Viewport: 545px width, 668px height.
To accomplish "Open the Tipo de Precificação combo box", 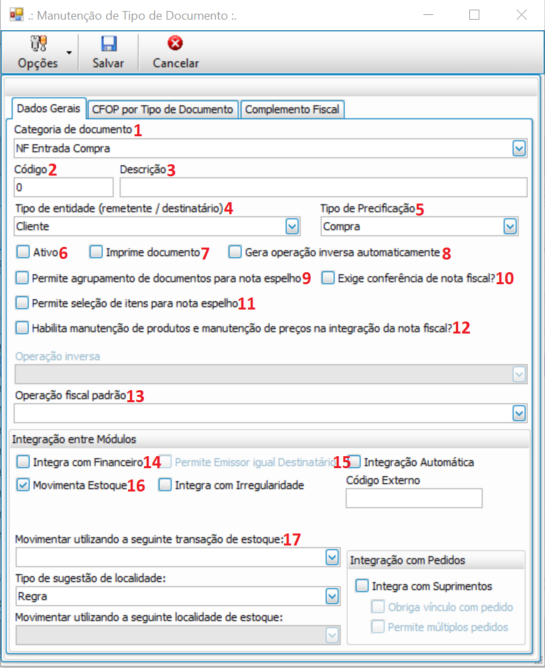I will pos(510,226).
